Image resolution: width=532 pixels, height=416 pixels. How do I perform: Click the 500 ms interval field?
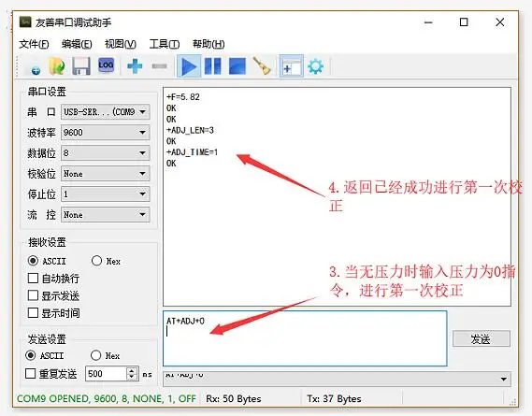point(107,374)
